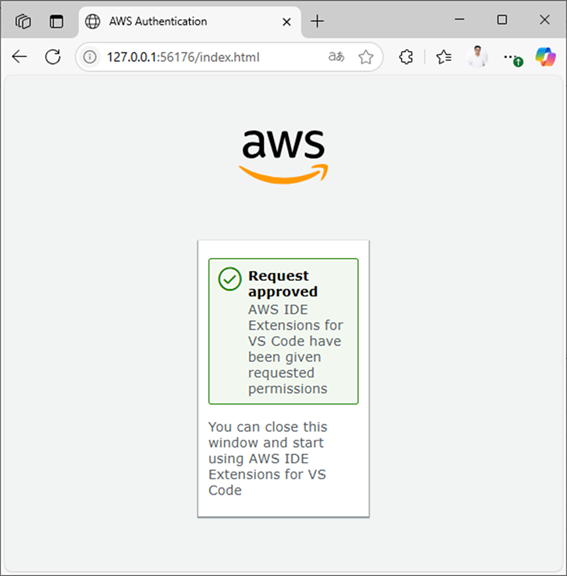This screenshot has width=567, height=576.
Task: Open a new tab with the plus button
Action: [317, 21]
